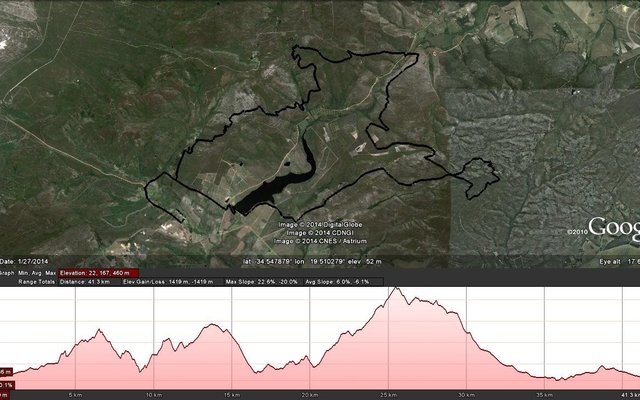Click the 30 km axis label
Viewport: 640px width, 400px height.
point(466,395)
